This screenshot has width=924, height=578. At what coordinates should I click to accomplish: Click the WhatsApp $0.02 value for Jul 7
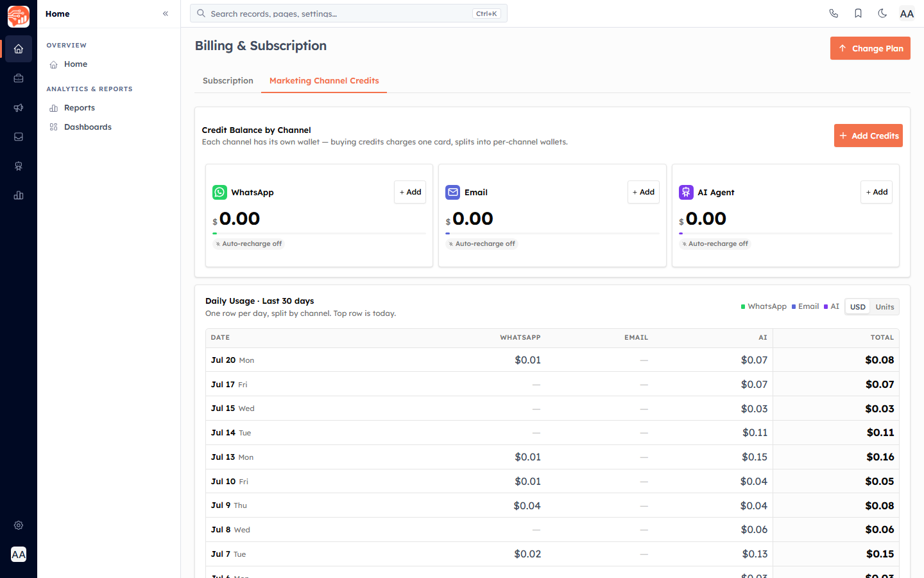tap(527, 554)
